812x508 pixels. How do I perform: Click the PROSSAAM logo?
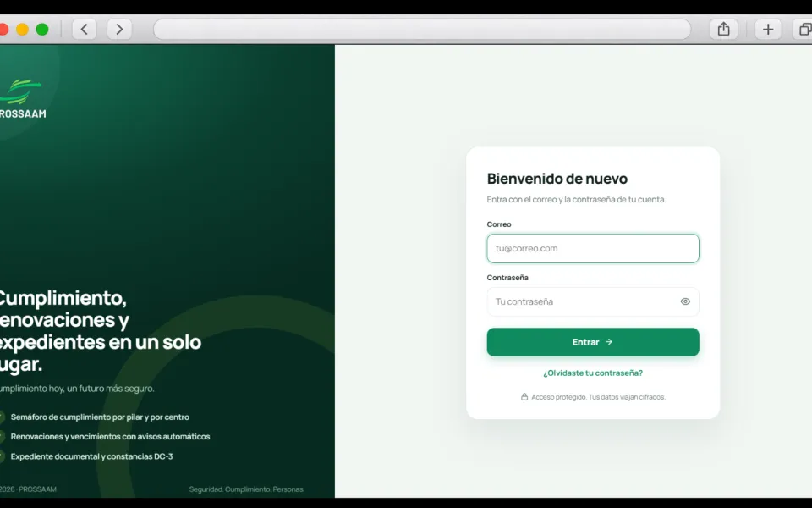(x=21, y=98)
